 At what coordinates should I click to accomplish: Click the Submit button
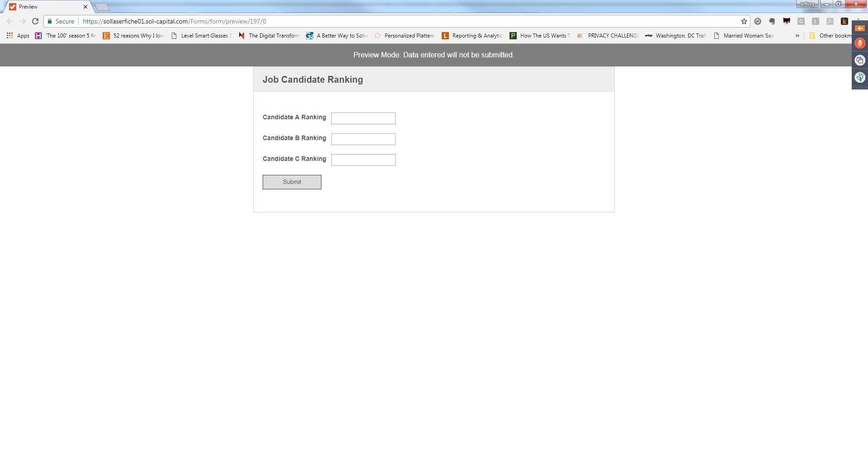tap(292, 182)
